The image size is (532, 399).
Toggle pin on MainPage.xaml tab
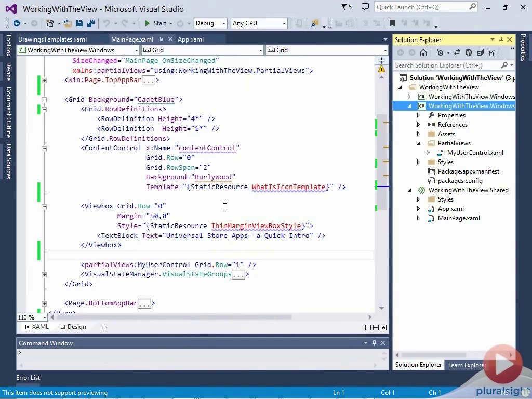coord(161,39)
